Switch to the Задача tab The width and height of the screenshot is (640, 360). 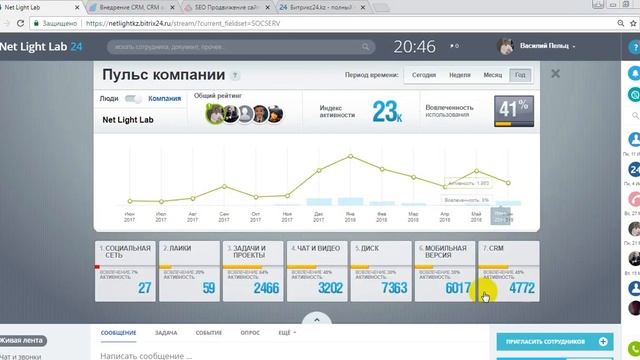pos(166,333)
